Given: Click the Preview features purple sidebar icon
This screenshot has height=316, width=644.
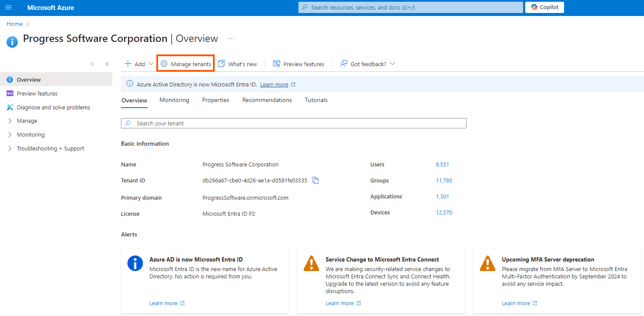Looking at the screenshot, I should (x=10, y=93).
